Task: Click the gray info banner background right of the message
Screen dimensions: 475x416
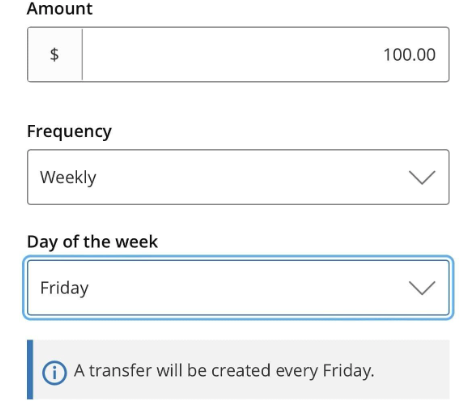Action: (412, 370)
